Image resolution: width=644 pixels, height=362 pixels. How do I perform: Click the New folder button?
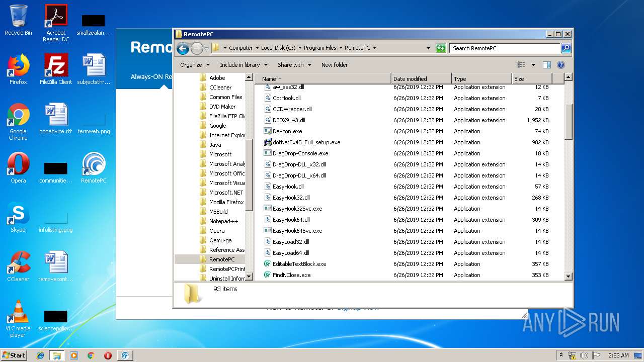tap(335, 65)
